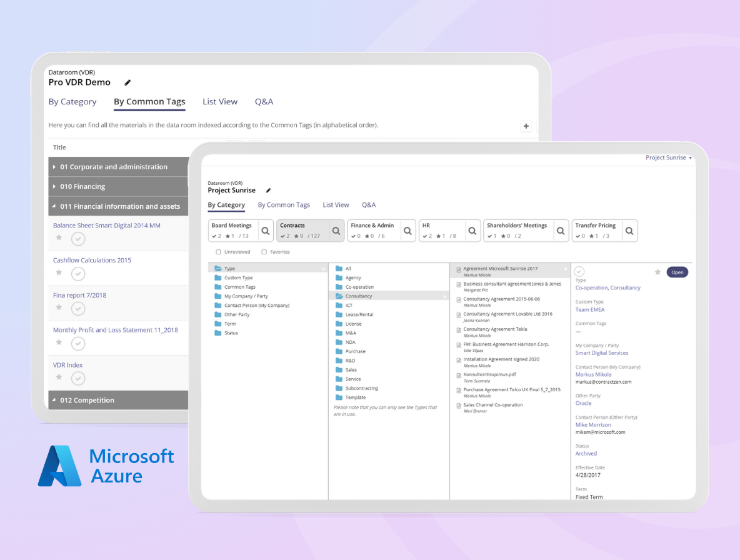Screen dimensions: 740x560
Task: Click the magnifier on Transfer Pricing card
Action: click(x=629, y=231)
